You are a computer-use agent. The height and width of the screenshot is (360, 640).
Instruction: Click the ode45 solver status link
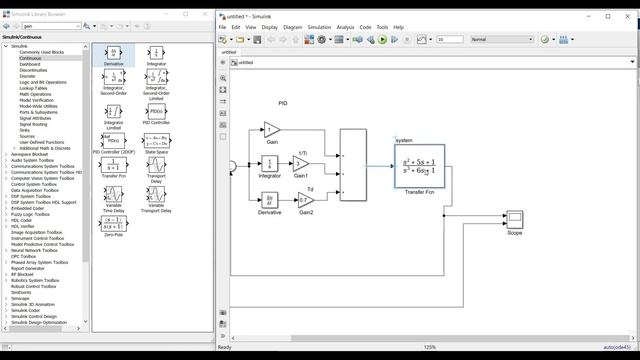pyautogui.click(x=617, y=347)
